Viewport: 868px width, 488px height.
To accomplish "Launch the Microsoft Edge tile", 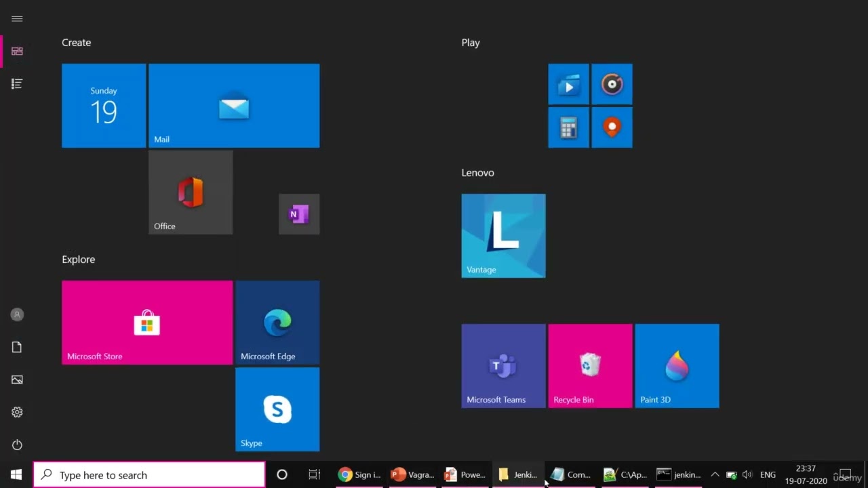I will tap(277, 323).
